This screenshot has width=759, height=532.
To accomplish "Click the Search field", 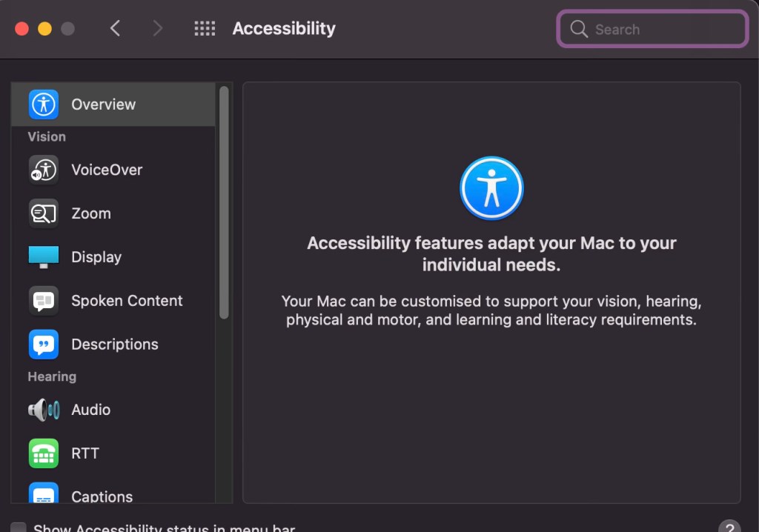I will 660,30.
